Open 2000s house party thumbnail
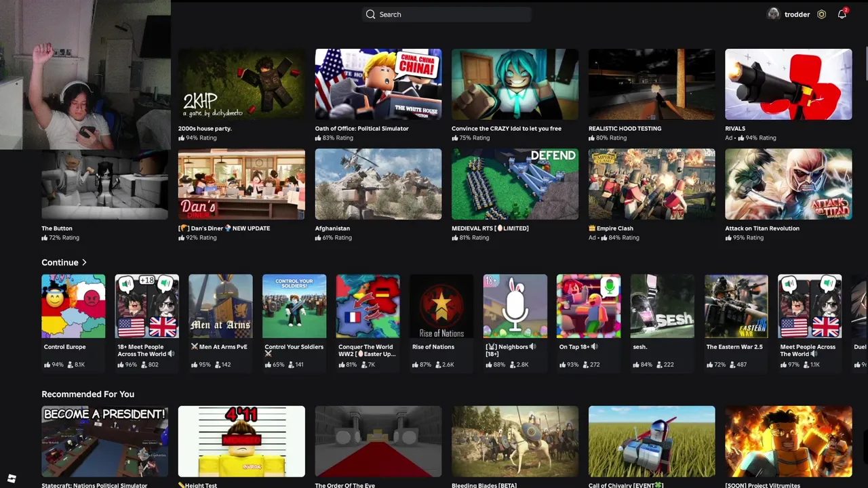Screen dimensions: 868x488 point(241,84)
